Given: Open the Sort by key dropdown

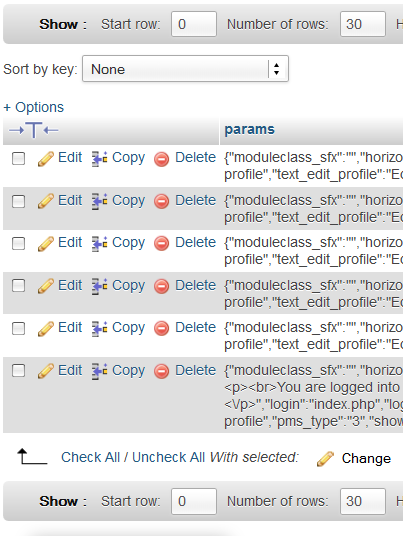Looking at the screenshot, I should pos(186,69).
